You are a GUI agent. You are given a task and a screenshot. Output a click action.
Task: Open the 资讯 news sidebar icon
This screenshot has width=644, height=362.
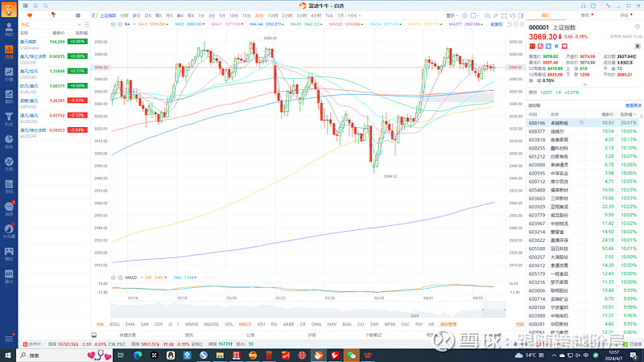[9, 187]
